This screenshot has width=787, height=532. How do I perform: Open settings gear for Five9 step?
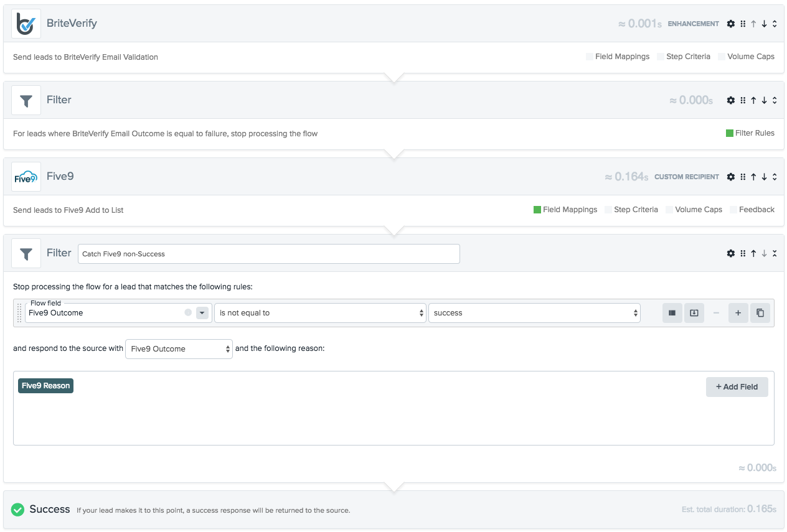pyautogui.click(x=731, y=177)
